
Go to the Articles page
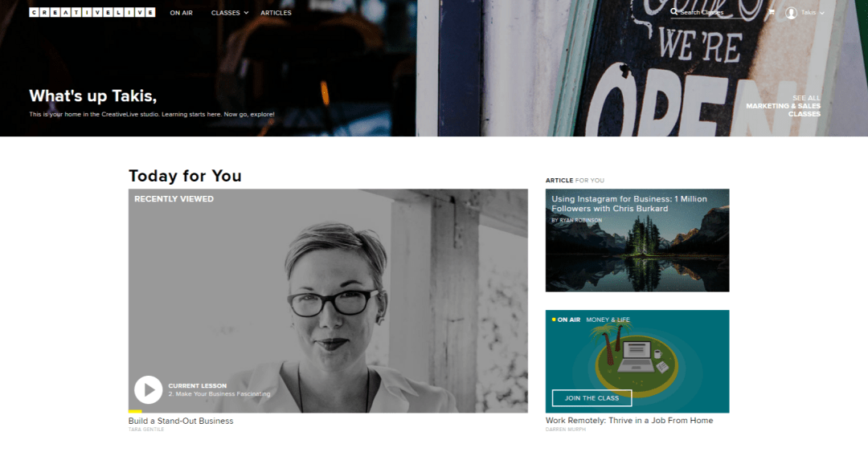pos(276,13)
